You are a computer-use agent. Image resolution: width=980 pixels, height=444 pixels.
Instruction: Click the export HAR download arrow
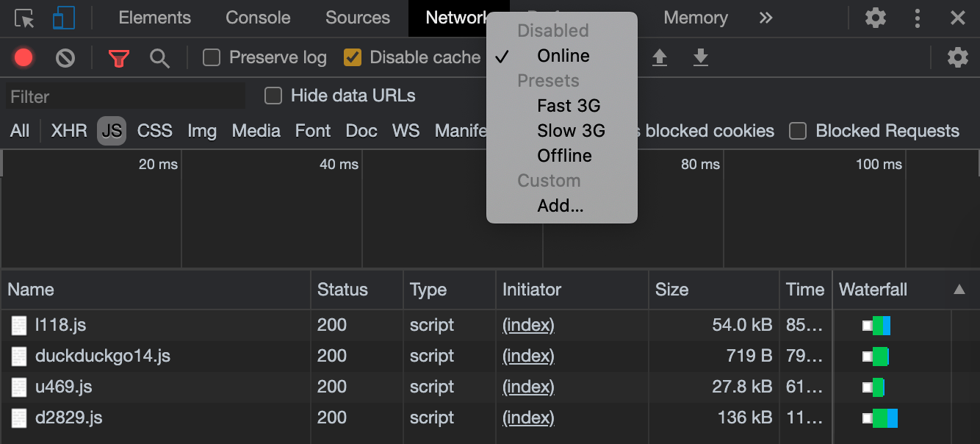[x=701, y=57]
